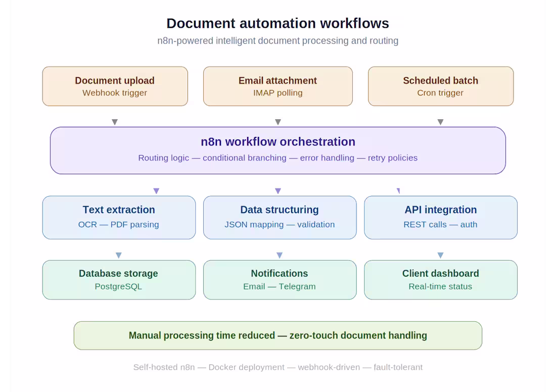Select the Document upload webhook trigger node
This screenshot has height=392, width=556.
pyautogui.click(x=115, y=86)
